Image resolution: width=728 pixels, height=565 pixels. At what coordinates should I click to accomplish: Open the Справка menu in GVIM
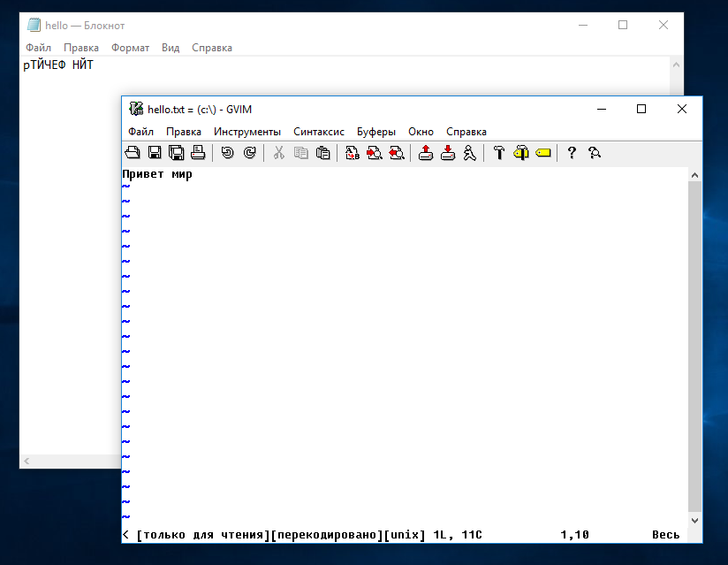point(466,132)
